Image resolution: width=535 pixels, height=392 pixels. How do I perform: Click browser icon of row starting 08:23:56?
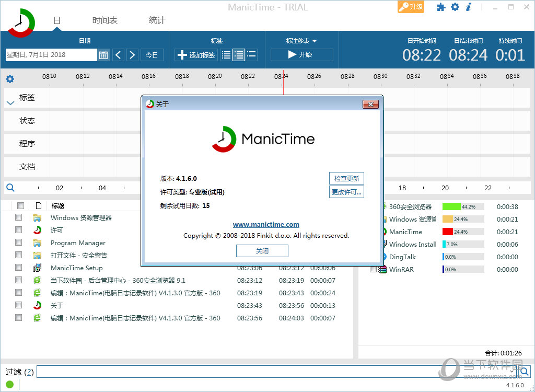point(37,318)
